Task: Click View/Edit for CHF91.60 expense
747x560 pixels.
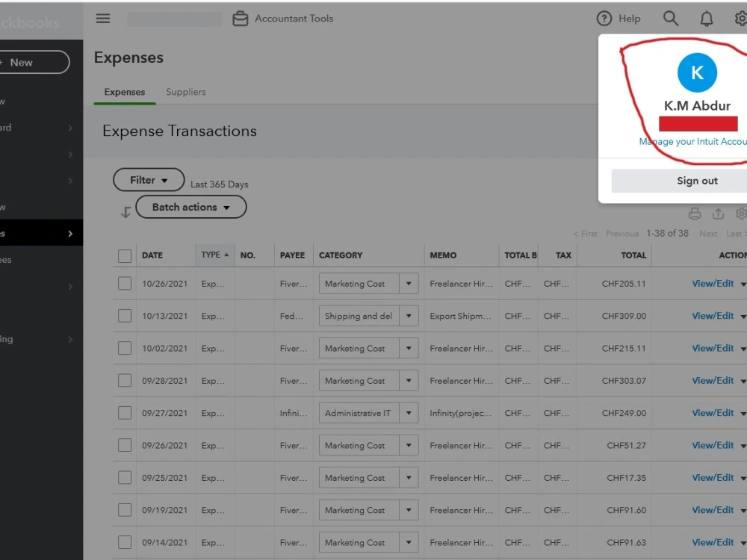Action: pyautogui.click(x=713, y=510)
